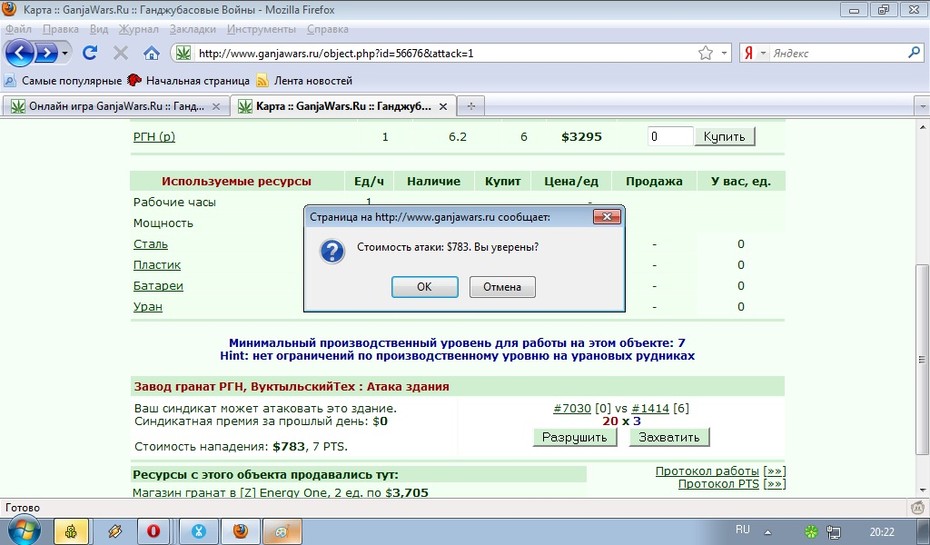Cancel the attack with Отмена
This screenshot has height=545, width=930.
click(x=502, y=287)
